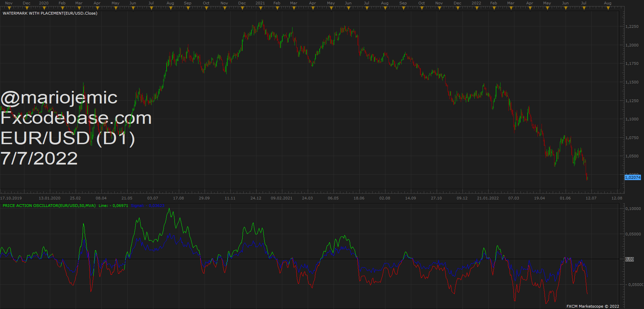Click the 03.07 date on the axis
Screen dimensions: 644x309
153,198
